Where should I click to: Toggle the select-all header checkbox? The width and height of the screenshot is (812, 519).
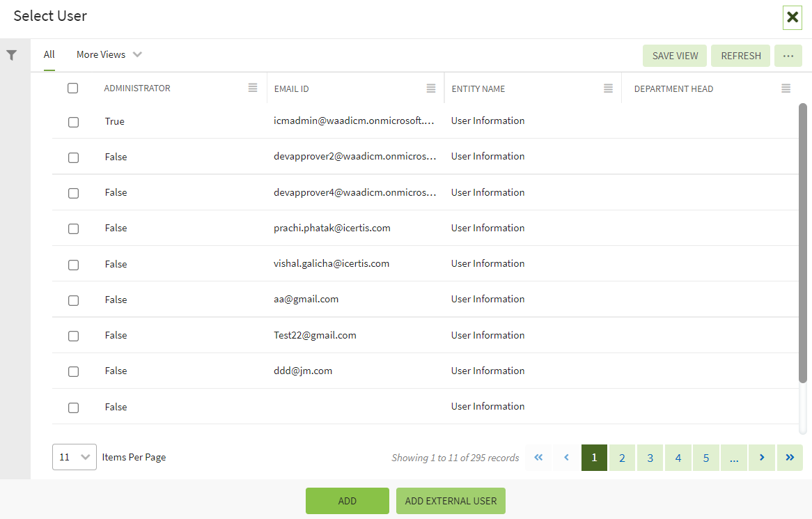[72, 88]
